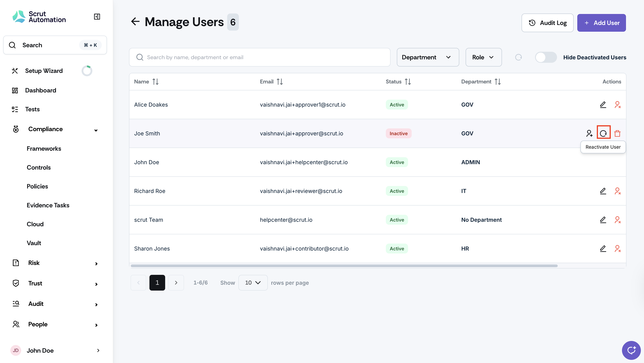The width and height of the screenshot is (644, 363).
Task: Change rows per page from 10
Action: 253,282
